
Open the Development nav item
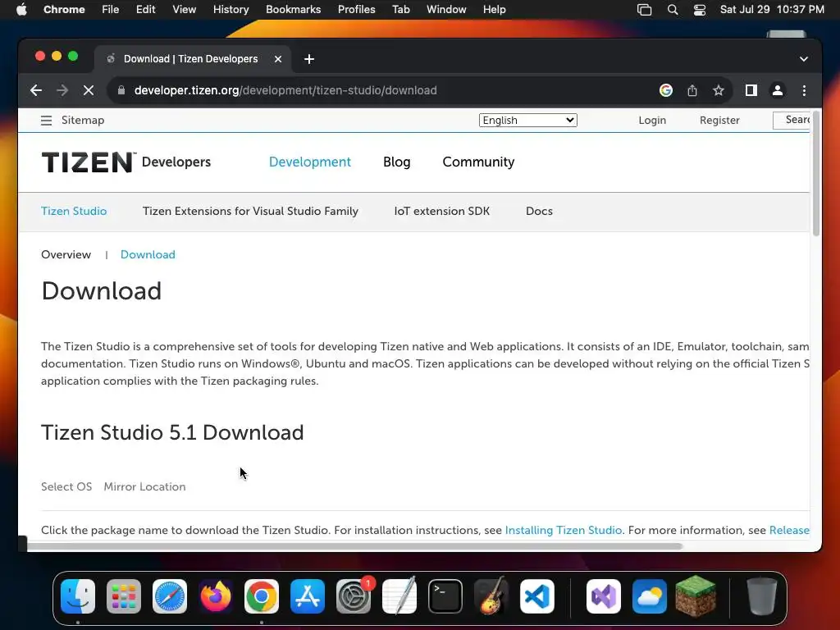[309, 162]
